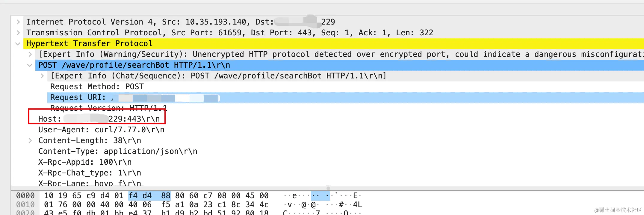Expand the Transmission Control Protocol row
The height and width of the screenshot is (215, 644).
pos(18,33)
